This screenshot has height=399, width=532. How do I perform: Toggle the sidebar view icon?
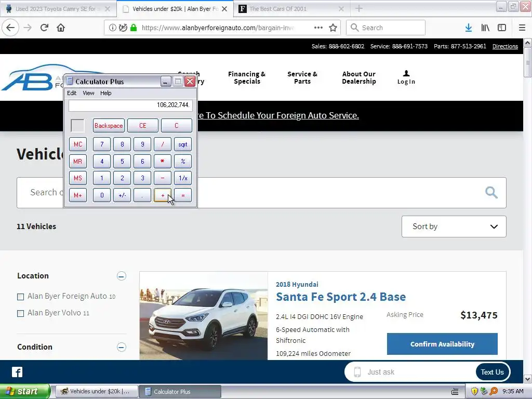tap(502, 28)
